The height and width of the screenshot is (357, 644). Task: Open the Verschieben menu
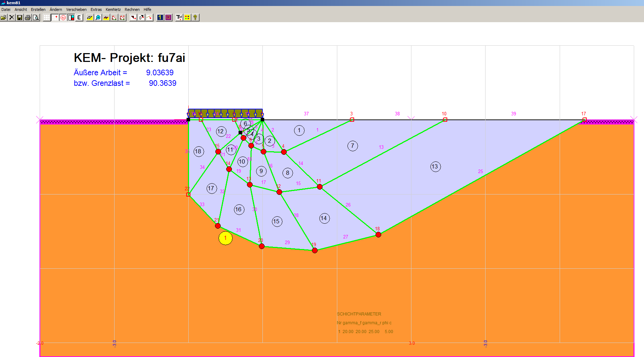[x=76, y=9]
